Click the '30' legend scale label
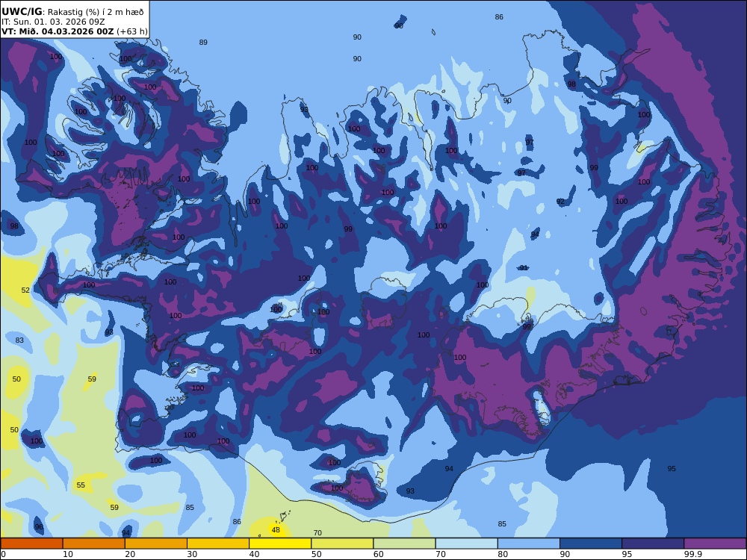 (x=192, y=554)
